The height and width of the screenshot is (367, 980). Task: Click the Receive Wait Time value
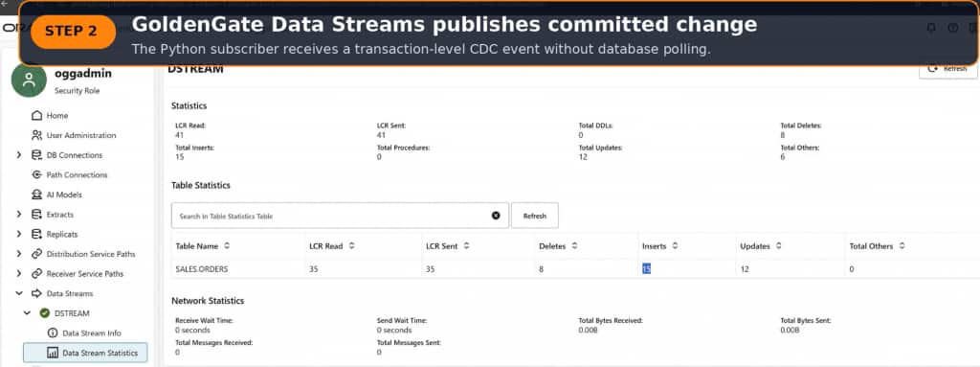[192, 330]
